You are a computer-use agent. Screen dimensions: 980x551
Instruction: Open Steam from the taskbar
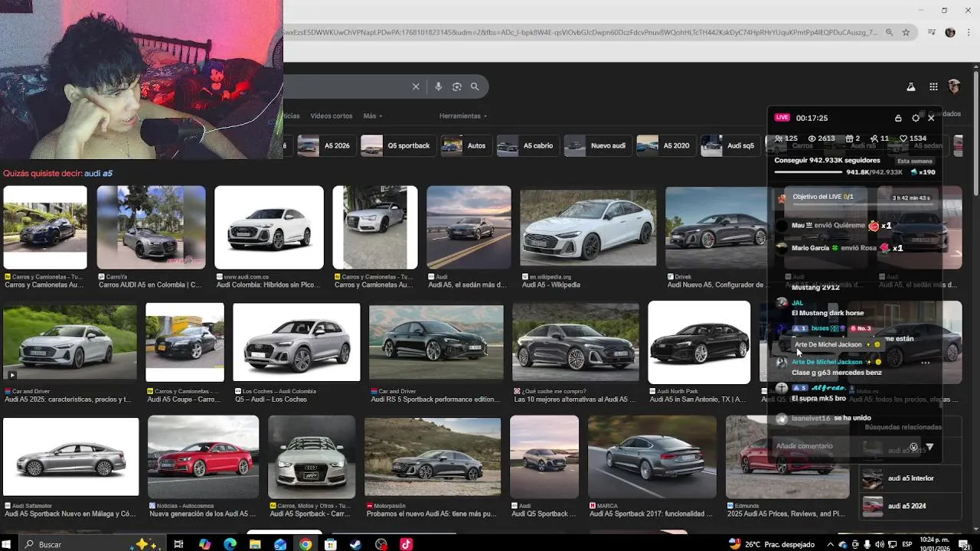(x=356, y=544)
